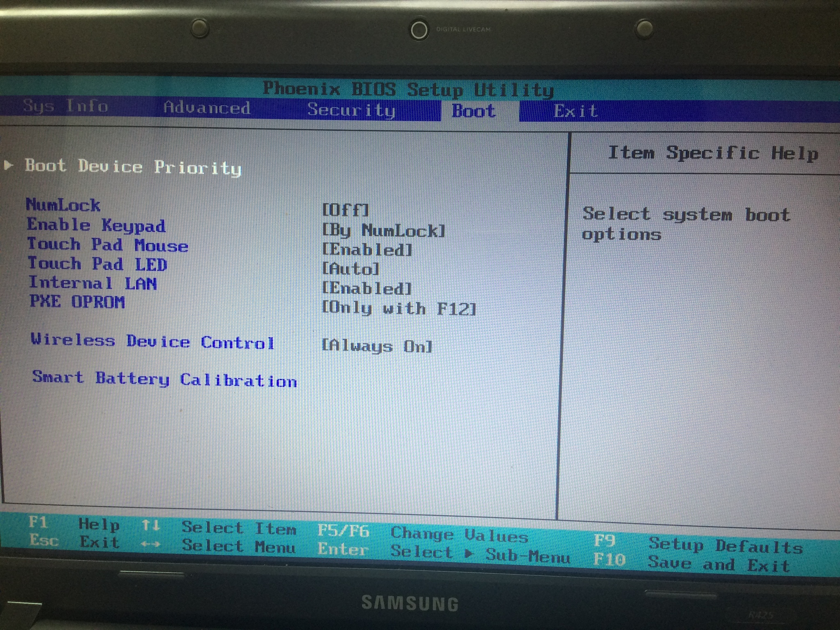Click the Sub-Menu arrow icon in footer
This screenshot has width=840, height=630.
pos(469,553)
